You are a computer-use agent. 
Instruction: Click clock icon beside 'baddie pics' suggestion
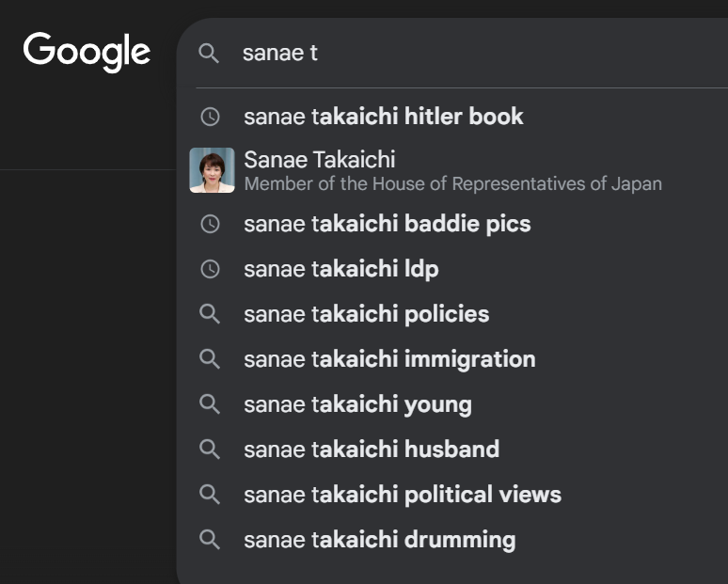coord(210,224)
